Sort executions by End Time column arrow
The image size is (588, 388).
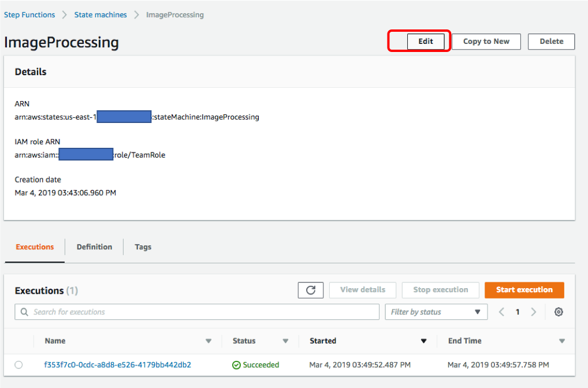tap(562, 341)
